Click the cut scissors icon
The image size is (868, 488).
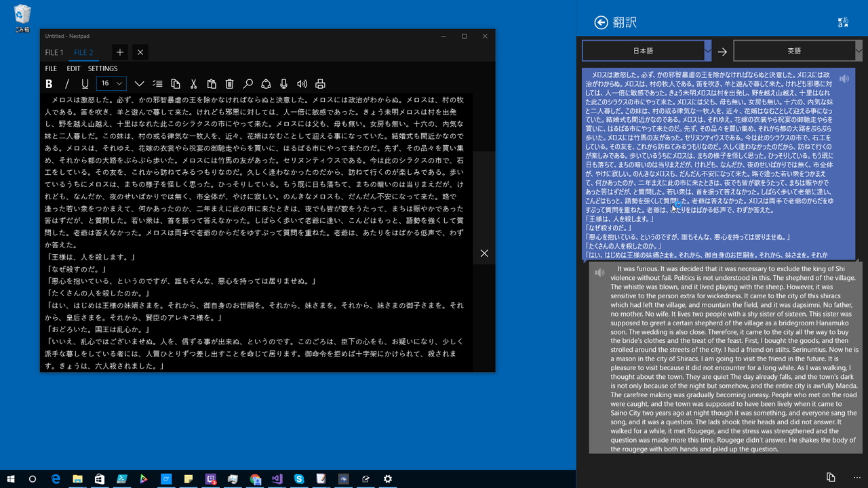pos(193,84)
